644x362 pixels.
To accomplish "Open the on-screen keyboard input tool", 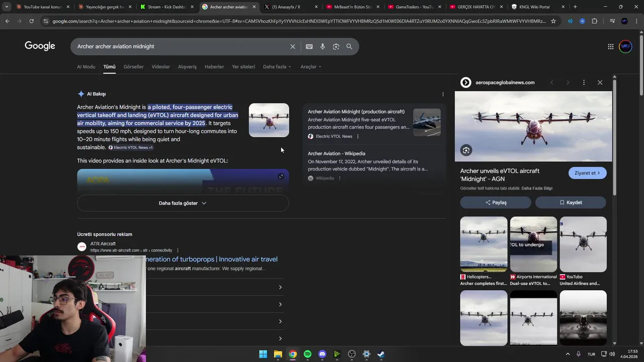I will 309,46.
